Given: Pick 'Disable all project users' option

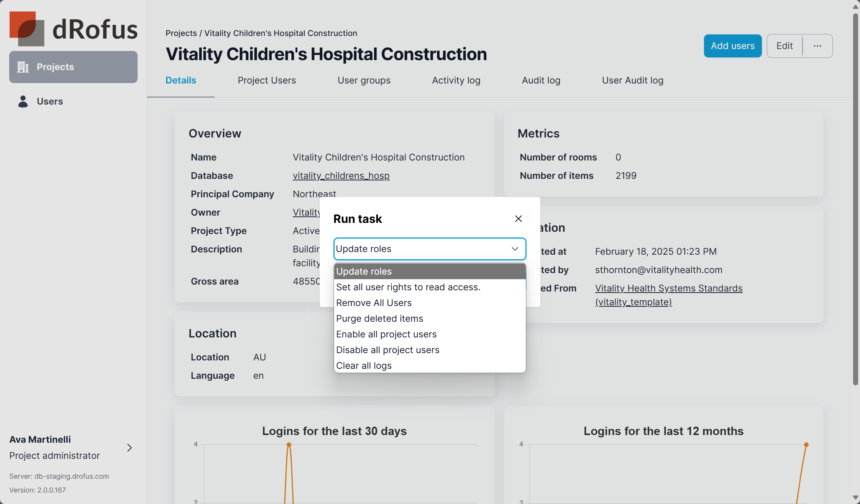Looking at the screenshot, I should (x=387, y=350).
